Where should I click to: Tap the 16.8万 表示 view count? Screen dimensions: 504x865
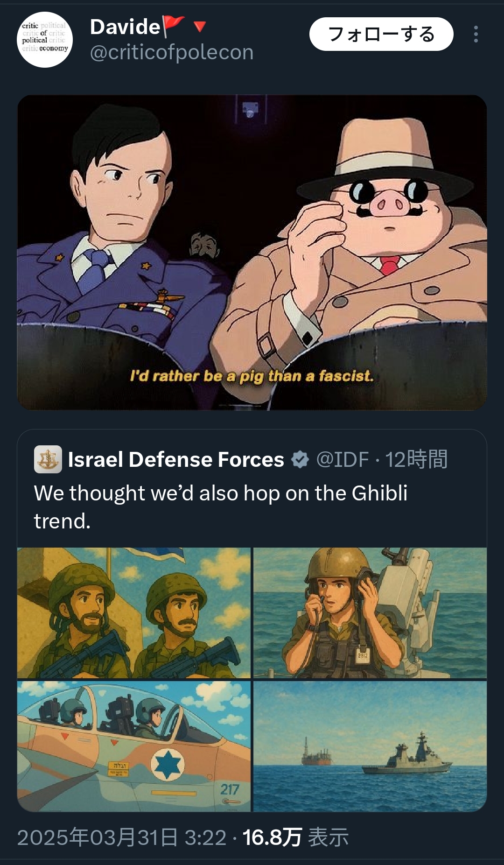click(295, 837)
